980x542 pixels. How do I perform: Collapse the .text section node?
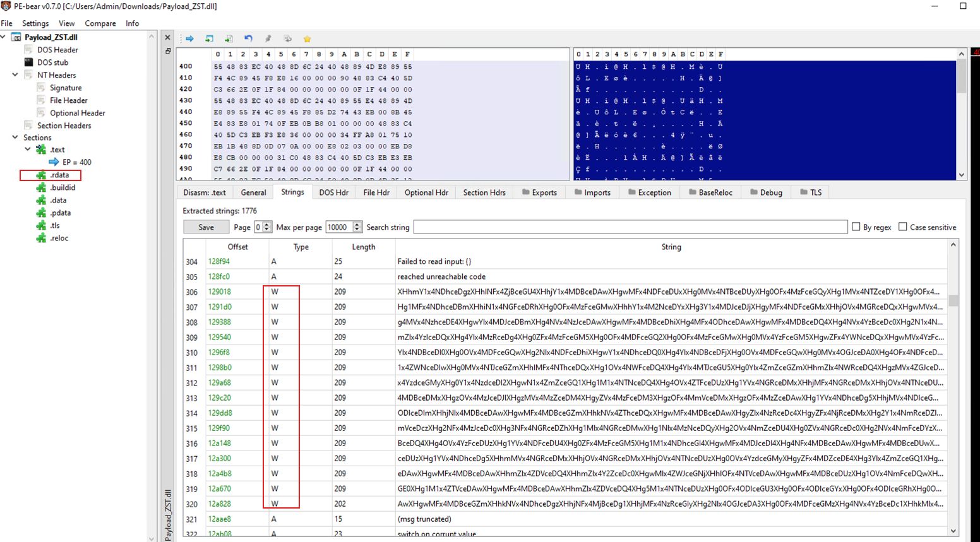tap(28, 150)
